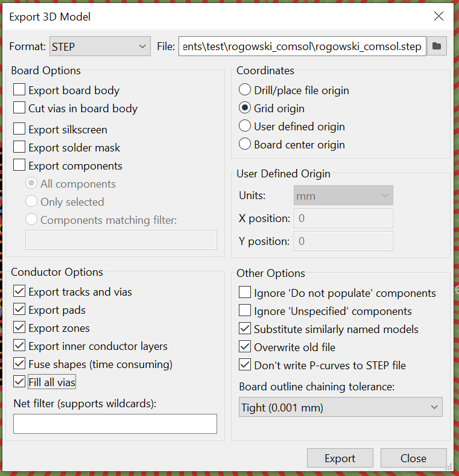Uncheck the Fill all vias option
The width and height of the screenshot is (459, 476).
20,382
